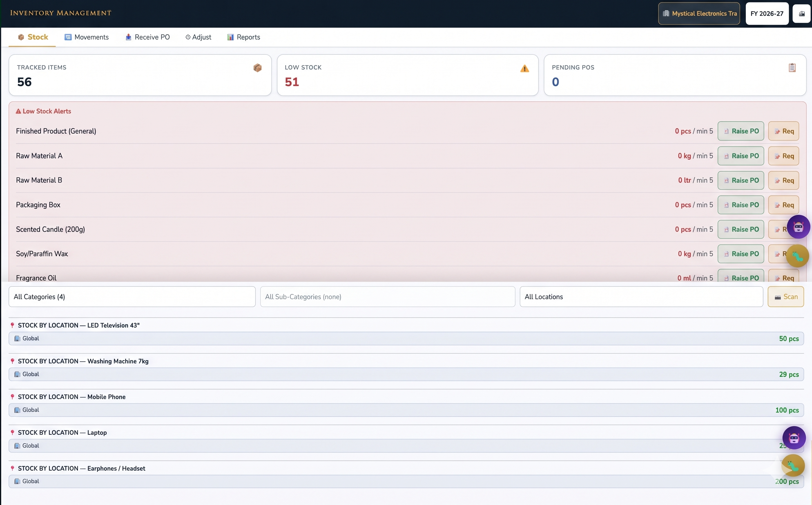812x505 pixels.
Task: Click Req for Finished Product (General)
Action: coord(783,131)
